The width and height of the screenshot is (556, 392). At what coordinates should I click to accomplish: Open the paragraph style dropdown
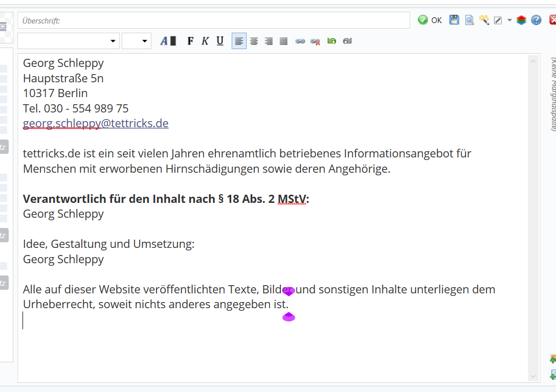pyautogui.click(x=69, y=41)
